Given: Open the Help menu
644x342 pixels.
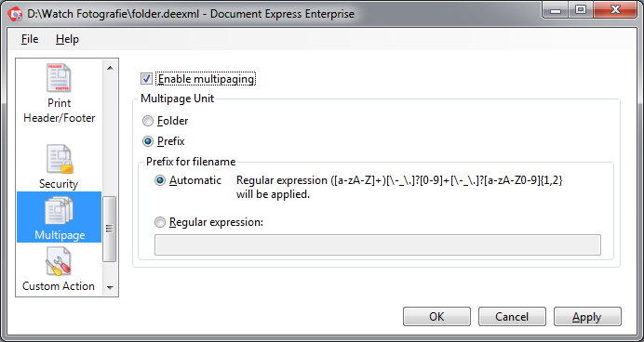Looking at the screenshot, I should tap(67, 39).
